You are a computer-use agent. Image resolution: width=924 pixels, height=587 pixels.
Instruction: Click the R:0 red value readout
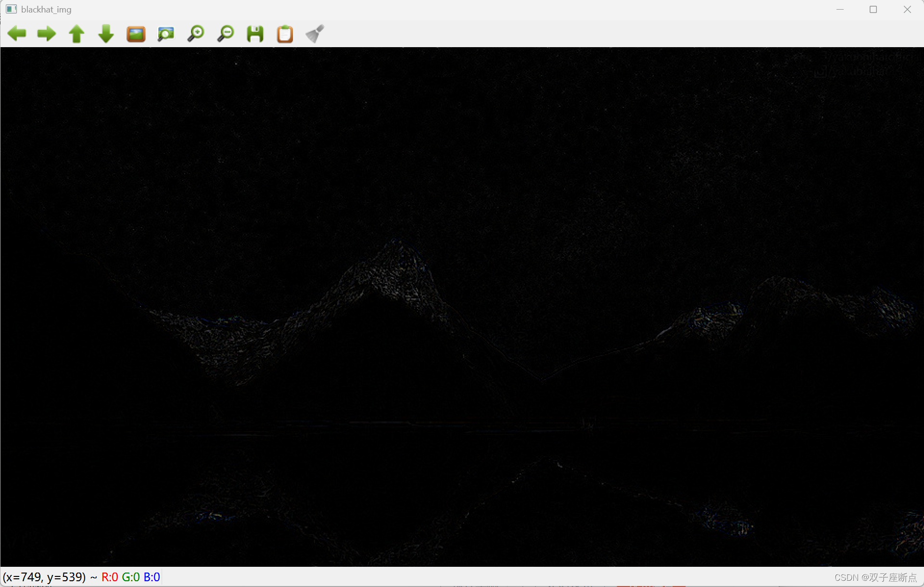[x=110, y=577]
